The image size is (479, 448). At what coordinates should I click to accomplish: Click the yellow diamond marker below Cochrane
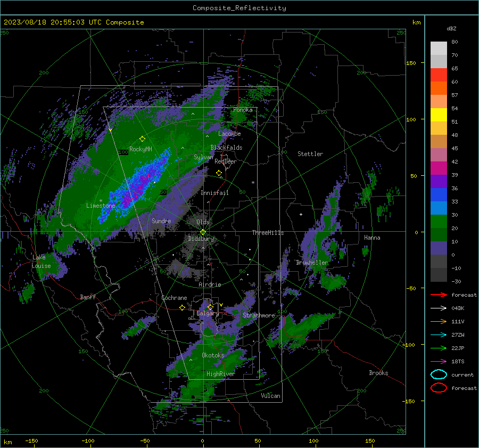183,308
